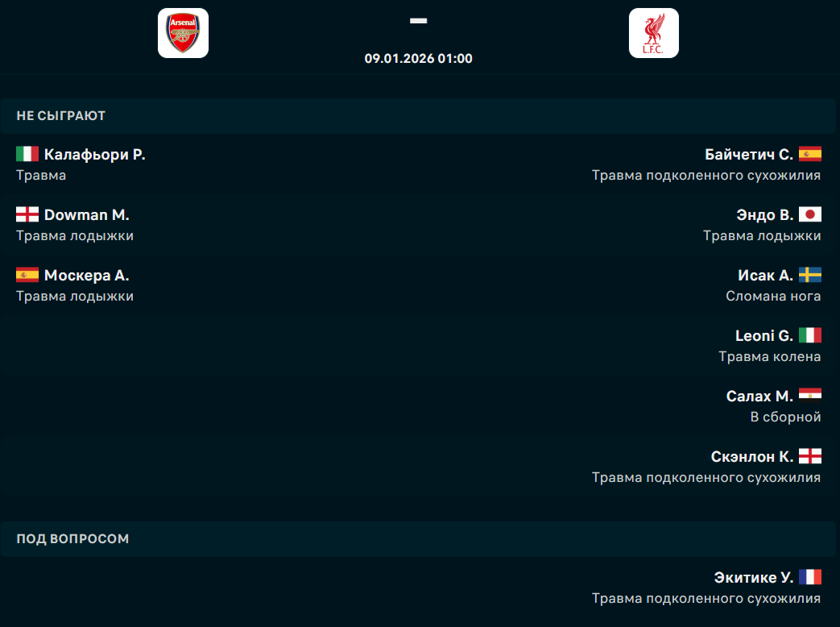Click England flag next to Скэнлон К.
Image resolution: width=840 pixels, height=627 pixels.
(x=809, y=456)
